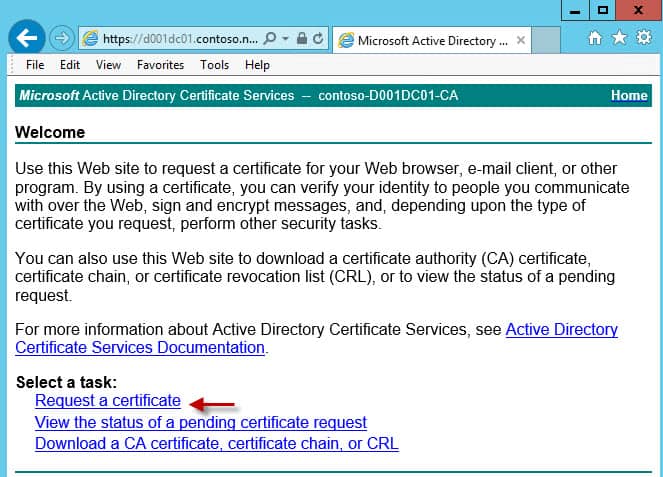Click the browser Back arrow button
The height and width of the screenshot is (477, 663).
tap(27, 38)
